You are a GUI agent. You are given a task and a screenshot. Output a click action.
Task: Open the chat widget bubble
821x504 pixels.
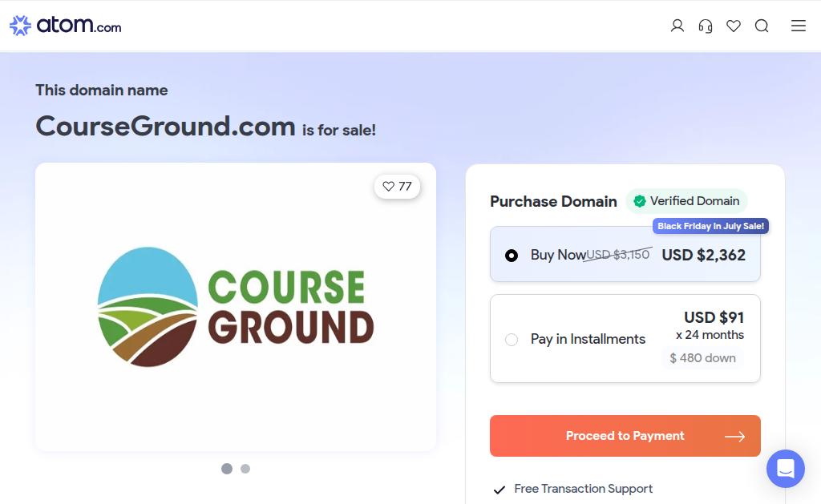pos(786,469)
